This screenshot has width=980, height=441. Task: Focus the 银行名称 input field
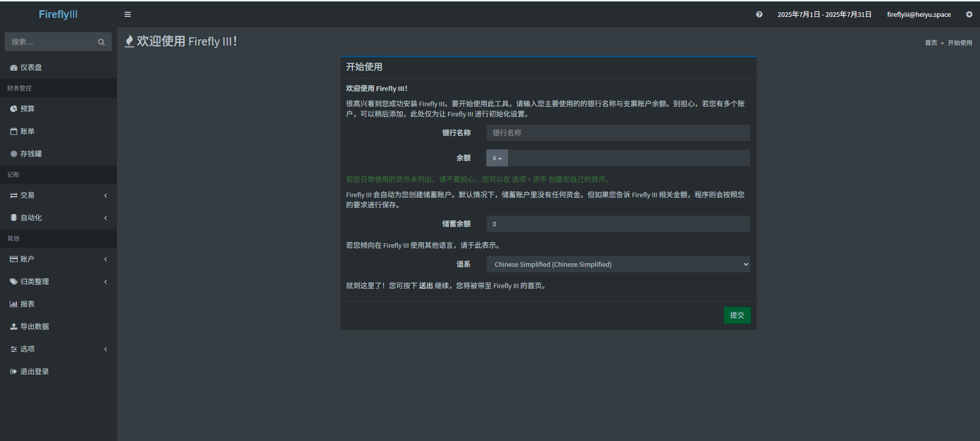point(618,133)
